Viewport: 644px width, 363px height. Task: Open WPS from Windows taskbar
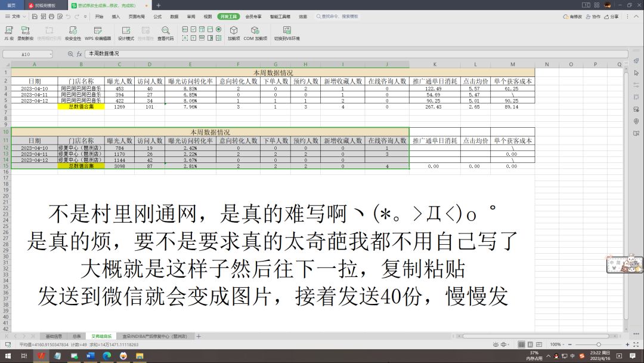click(41, 356)
